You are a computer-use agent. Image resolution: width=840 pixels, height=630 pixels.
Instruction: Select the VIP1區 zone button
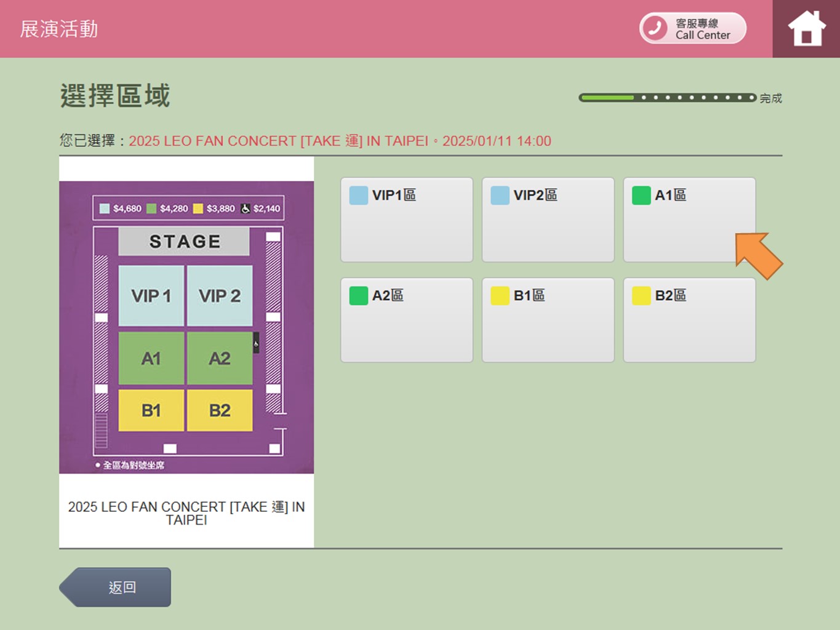pos(406,220)
